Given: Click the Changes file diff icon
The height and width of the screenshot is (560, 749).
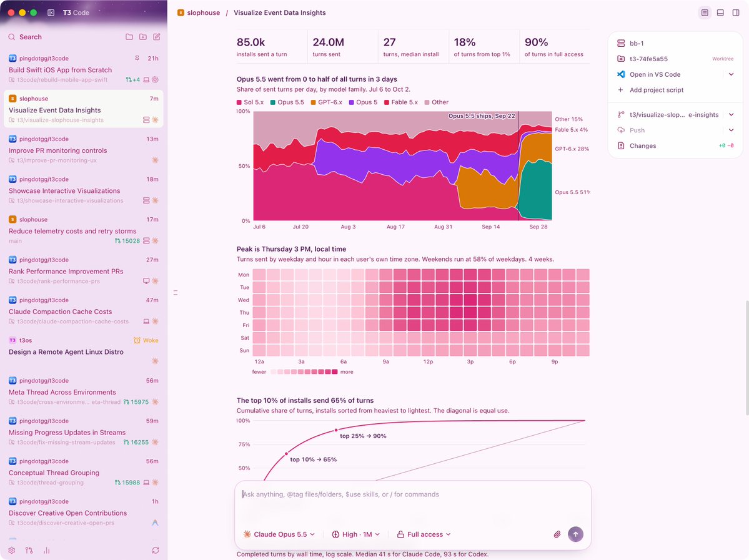Looking at the screenshot, I should (x=621, y=145).
